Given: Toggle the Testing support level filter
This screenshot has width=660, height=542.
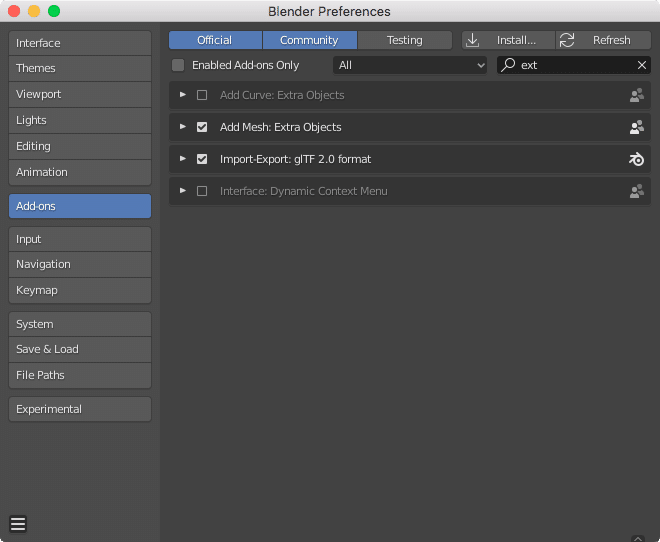Looking at the screenshot, I should point(405,40).
